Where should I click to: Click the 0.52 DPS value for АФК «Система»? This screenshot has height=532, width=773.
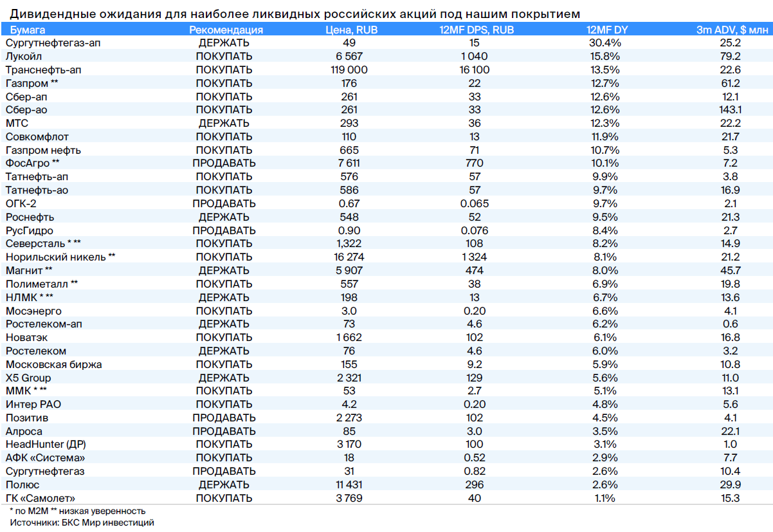click(474, 459)
